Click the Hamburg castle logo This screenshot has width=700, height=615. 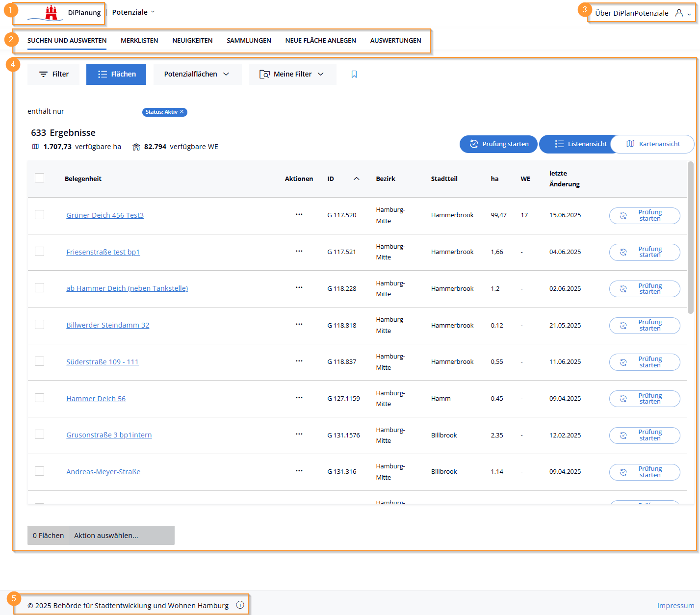tap(51, 13)
